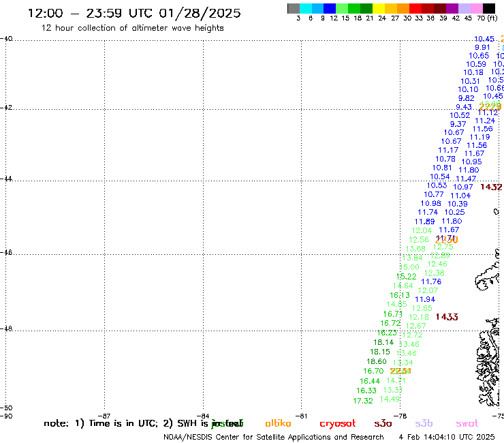Viewport: 504px width, 443px height.
Task: Click the blue value "9.43"
Action: coord(464,107)
